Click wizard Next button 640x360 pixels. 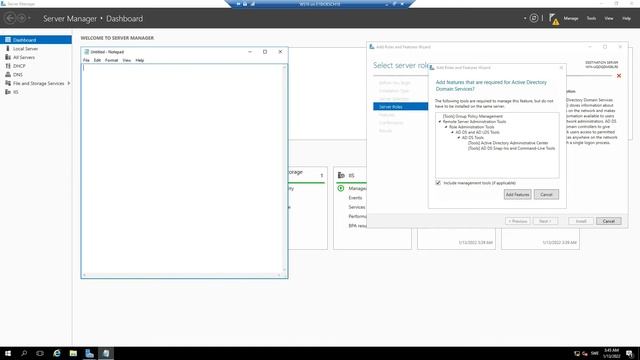tap(545, 221)
